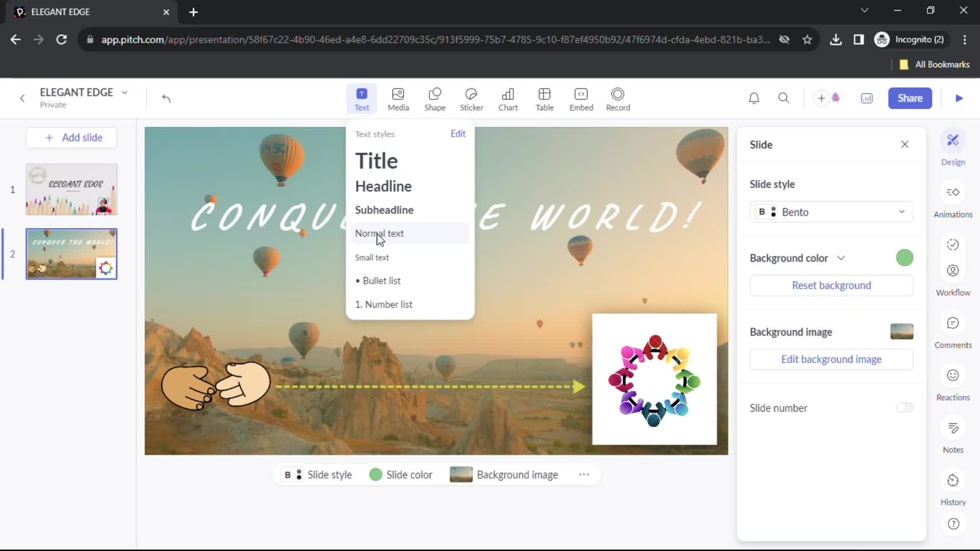Select the Bento slide style dropdown
980x551 pixels.
(832, 212)
